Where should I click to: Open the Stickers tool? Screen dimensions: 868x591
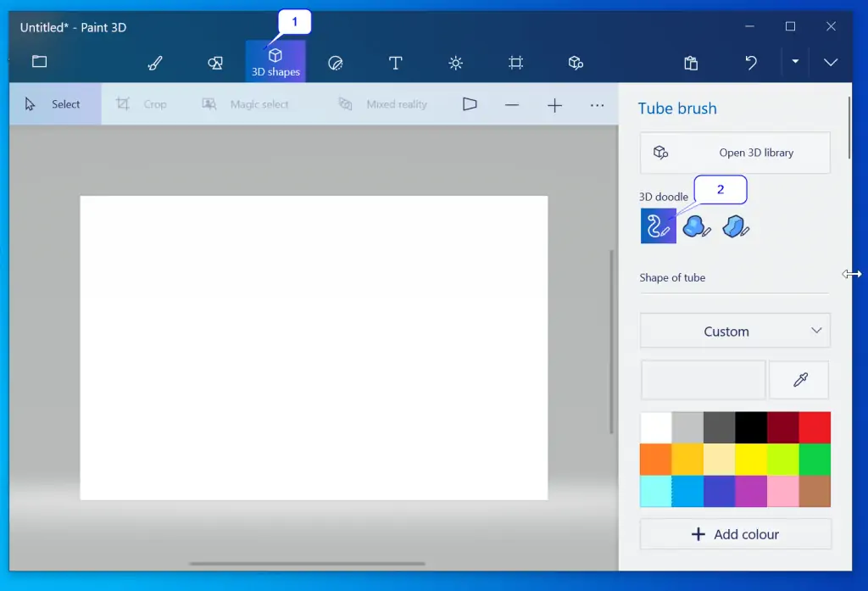click(336, 63)
